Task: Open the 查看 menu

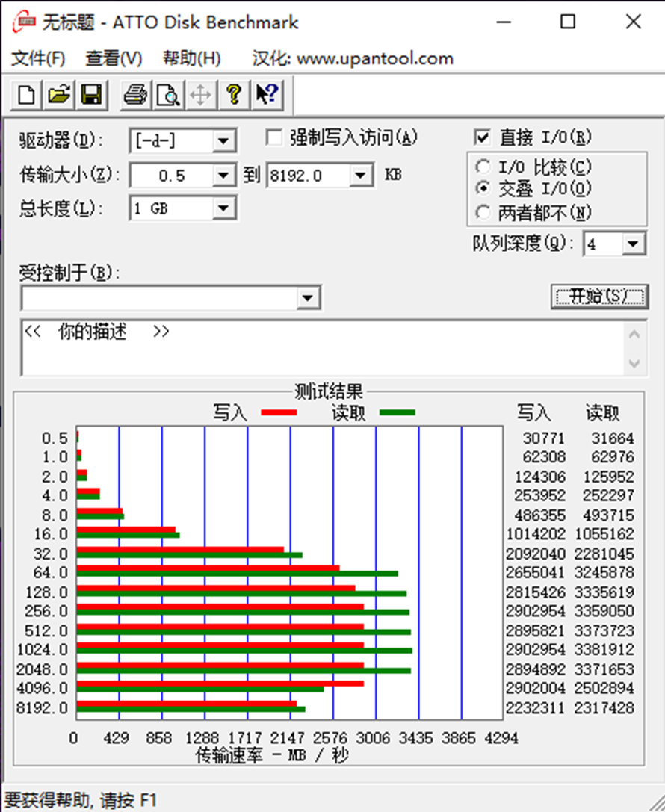Action: tap(113, 58)
